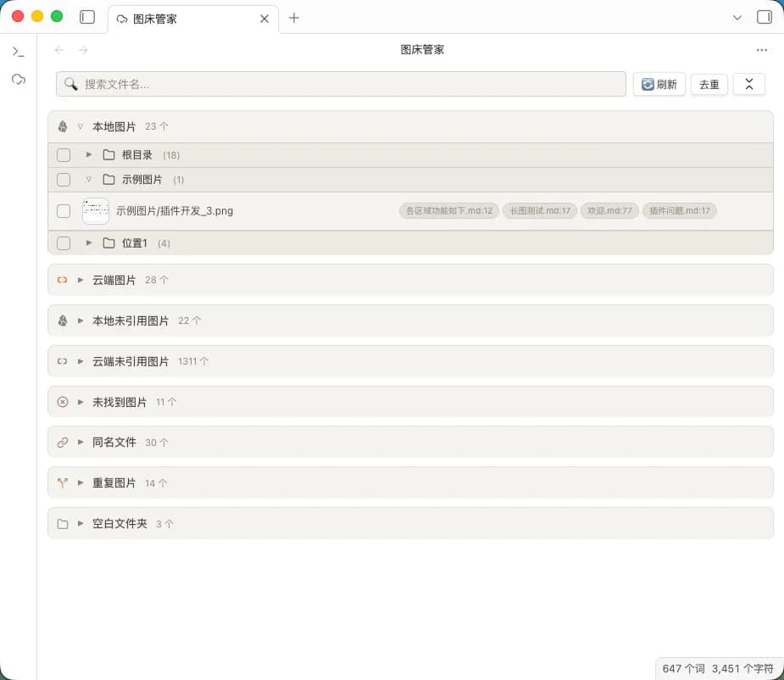Navigate forward with right arrow
Image resolution: width=784 pixels, height=680 pixels.
83,50
